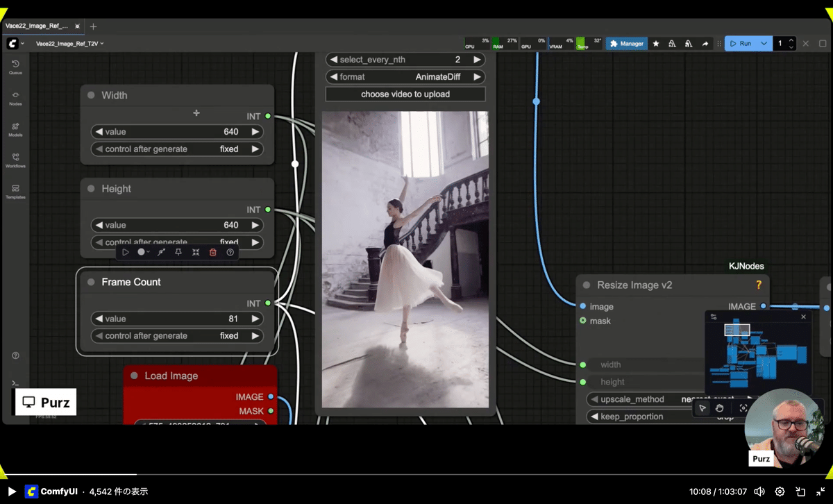Open node help in the selection toolbox

pyautogui.click(x=230, y=252)
